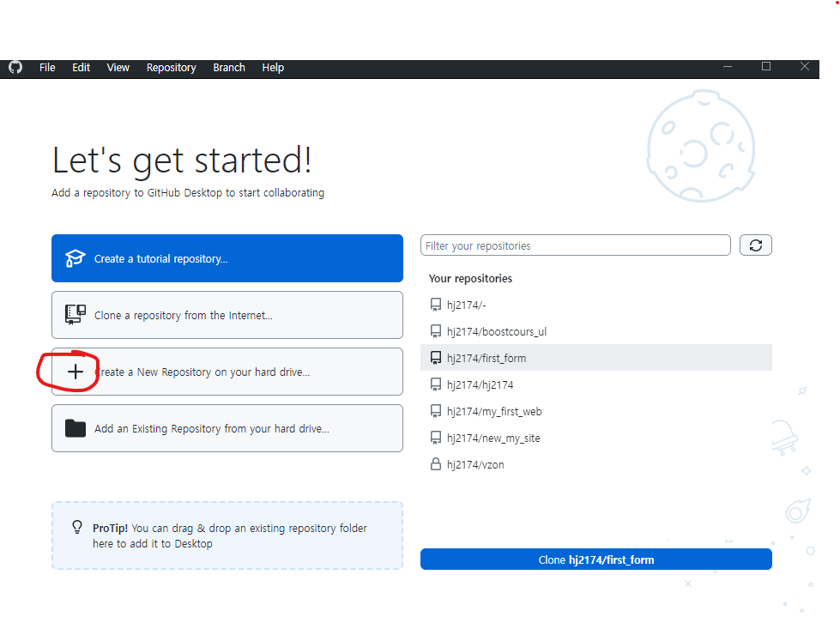This screenshot has height=617, width=840.
Task: Create a New Repository on your hard drive
Action: (227, 372)
